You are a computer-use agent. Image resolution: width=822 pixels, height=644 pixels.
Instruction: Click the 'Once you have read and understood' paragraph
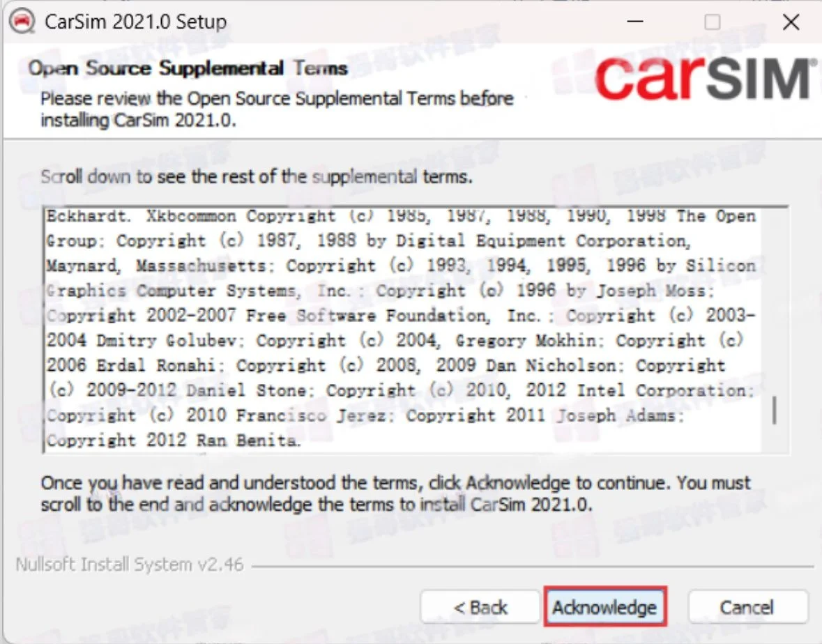coord(396,493)
